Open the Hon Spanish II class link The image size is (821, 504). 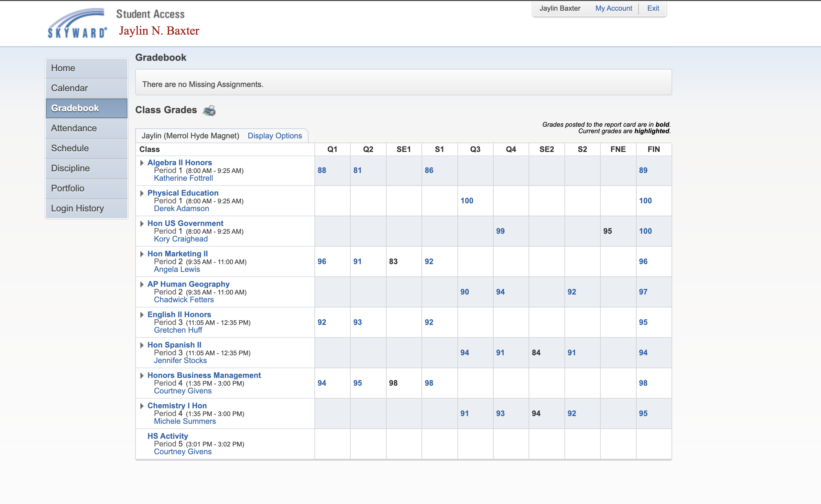[x=174, y=345]
